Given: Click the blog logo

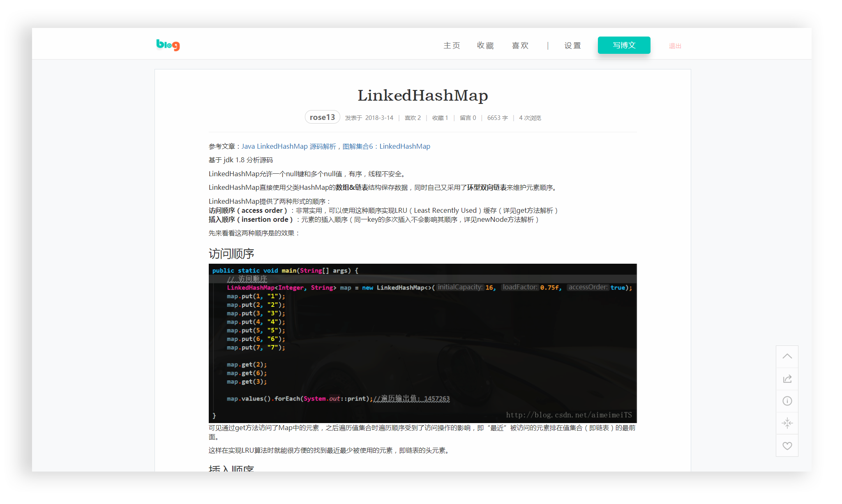Looking at the screenshot, I should [168, 45].
